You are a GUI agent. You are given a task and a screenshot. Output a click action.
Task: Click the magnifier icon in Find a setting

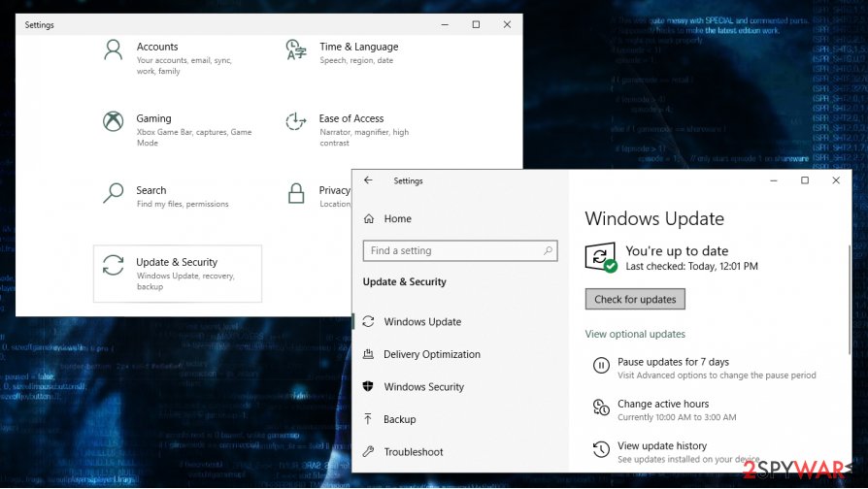click(548, 250)
